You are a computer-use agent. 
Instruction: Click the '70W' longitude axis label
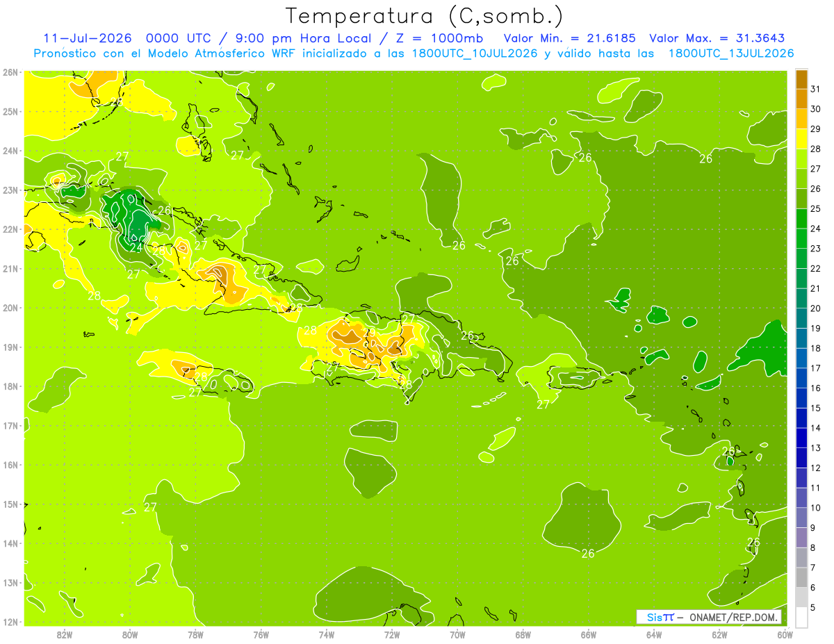457,634
